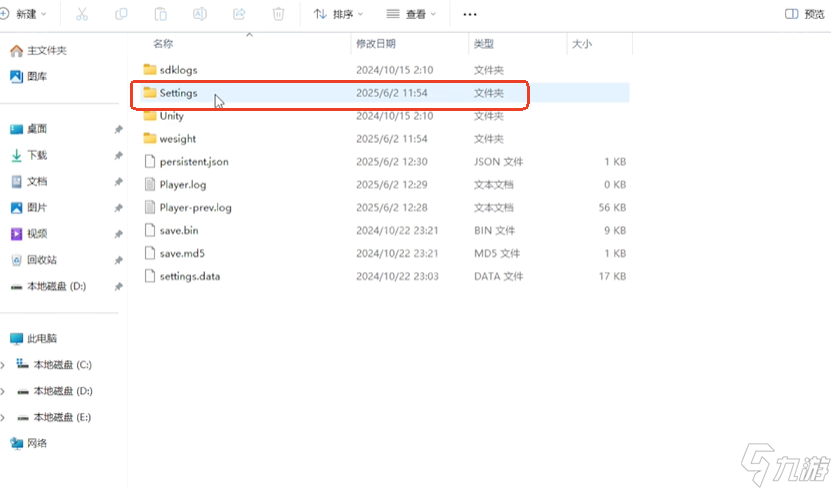This screenshot has height=488, width=831.
Task: Open Gallery (图库) in sidebar
Action: coord(29,76)
